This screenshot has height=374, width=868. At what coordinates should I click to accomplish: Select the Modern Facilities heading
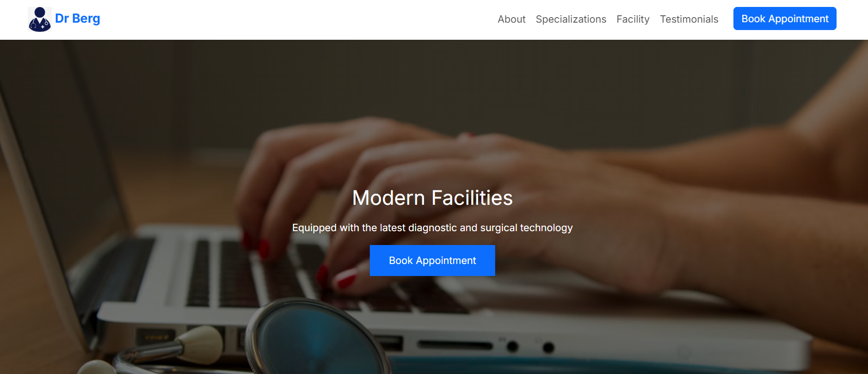432,198
